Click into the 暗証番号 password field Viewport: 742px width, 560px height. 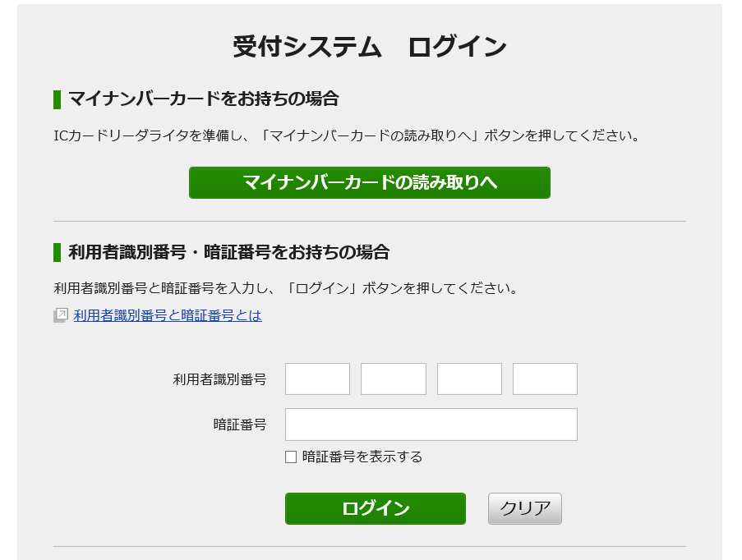point(431,425)
